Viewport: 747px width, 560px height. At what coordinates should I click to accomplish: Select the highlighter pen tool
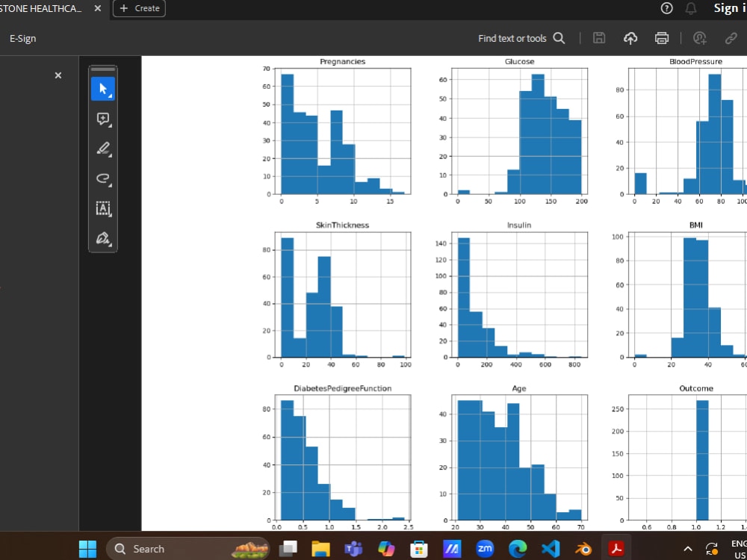click(103, 149)
